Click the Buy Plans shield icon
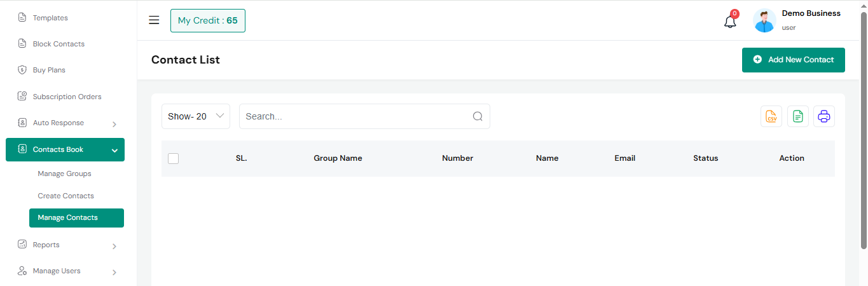The image size is (868, 286). point(22,70)
